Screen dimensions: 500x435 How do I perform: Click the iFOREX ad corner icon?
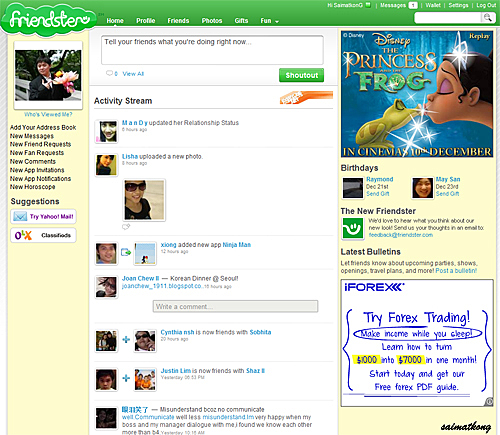tap(489, 402)
